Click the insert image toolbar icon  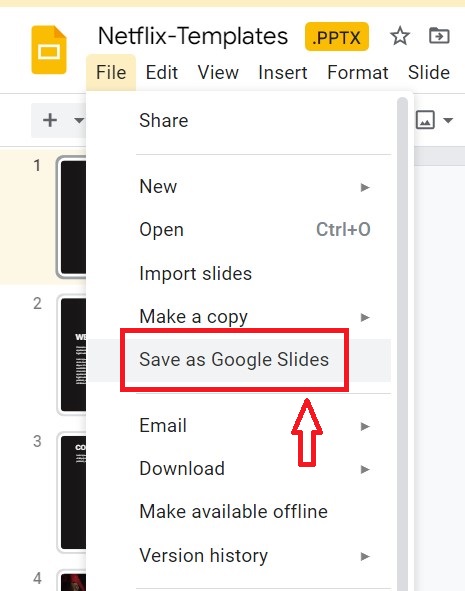(x=425, y=120)
